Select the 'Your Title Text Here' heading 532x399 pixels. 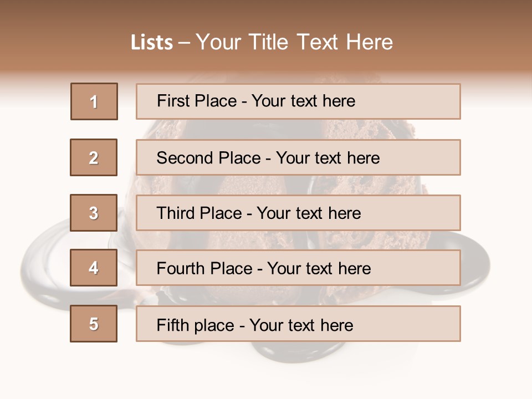pos(294,42)
